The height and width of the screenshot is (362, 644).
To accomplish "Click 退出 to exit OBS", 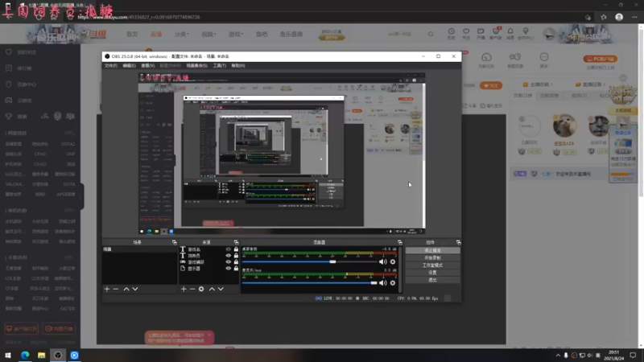I will click(x=432, y=280).
